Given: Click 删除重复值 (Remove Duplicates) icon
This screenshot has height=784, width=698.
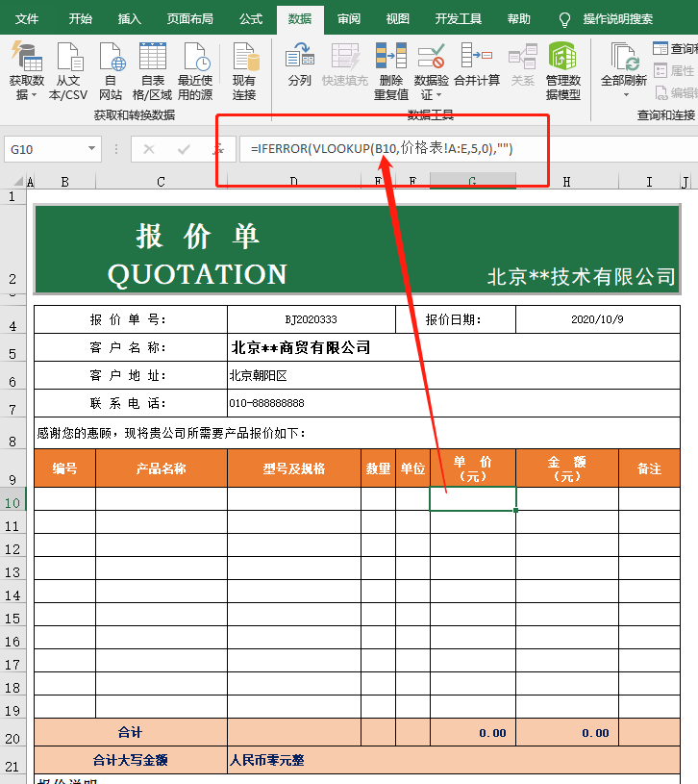Looking at the screenshot, I should 391,70.
